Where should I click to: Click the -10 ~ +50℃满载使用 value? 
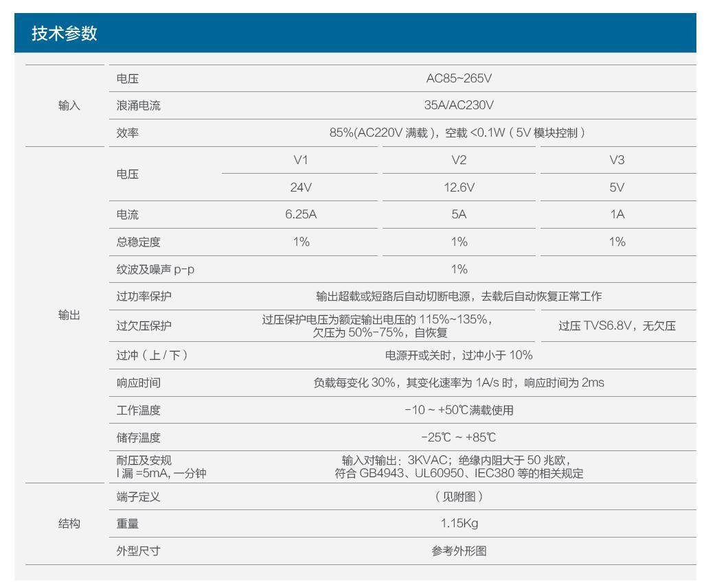pos(459,410)
